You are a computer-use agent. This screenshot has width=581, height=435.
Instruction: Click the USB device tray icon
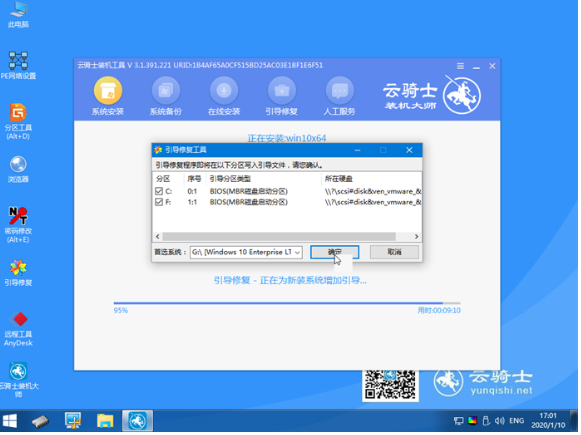[486, 421]
